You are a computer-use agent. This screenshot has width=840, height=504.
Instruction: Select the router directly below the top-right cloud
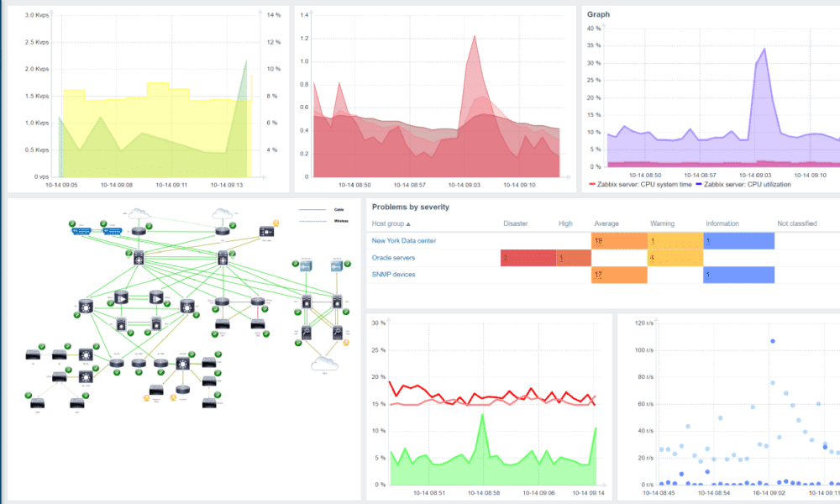(223, 231)
